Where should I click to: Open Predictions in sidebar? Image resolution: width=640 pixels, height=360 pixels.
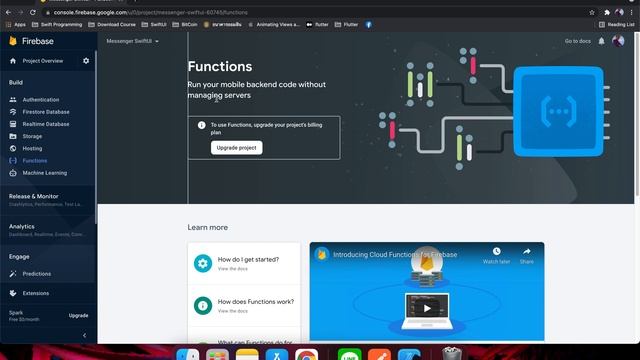pos(37,274)
